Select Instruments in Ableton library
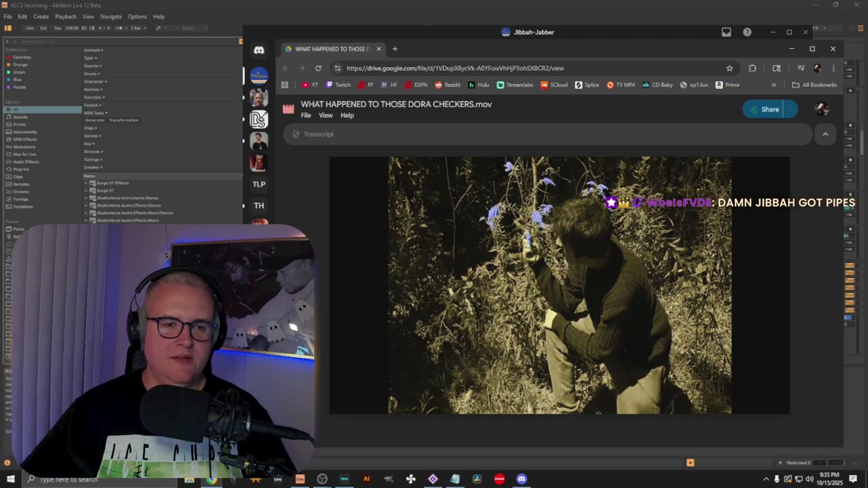The image size is (868, 488). click(25, 131)
